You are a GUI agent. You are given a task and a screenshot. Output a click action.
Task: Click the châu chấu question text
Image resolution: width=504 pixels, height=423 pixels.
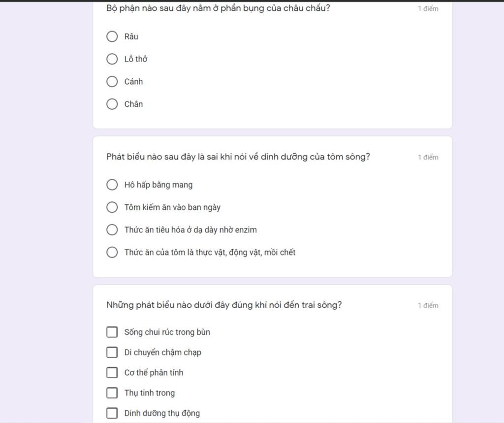click(218, 8)
